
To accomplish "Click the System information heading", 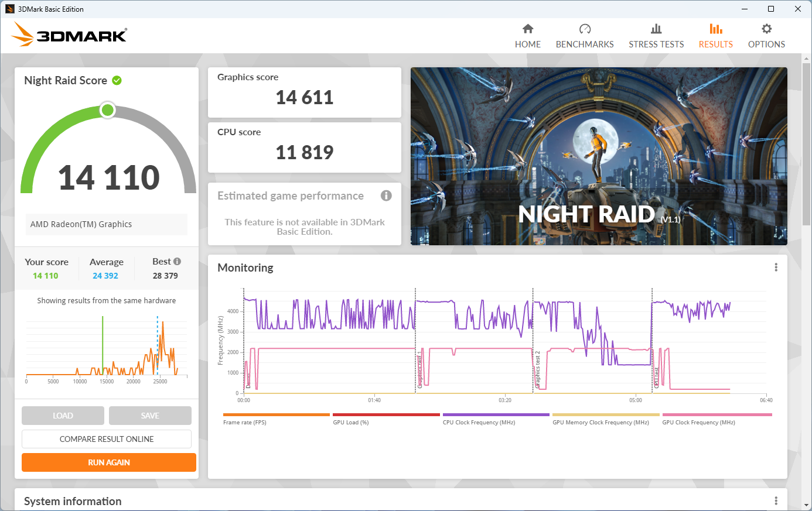I will coord(73,501).
